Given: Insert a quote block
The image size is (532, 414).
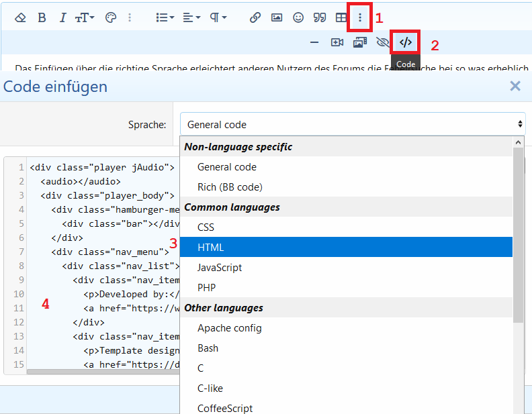Looking at the screenshot, I should pos(319,17).
